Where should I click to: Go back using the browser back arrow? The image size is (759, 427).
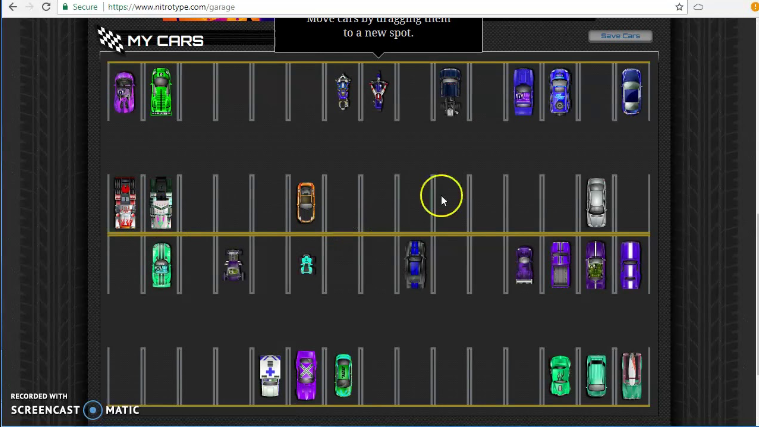click(x=10, y=7)
